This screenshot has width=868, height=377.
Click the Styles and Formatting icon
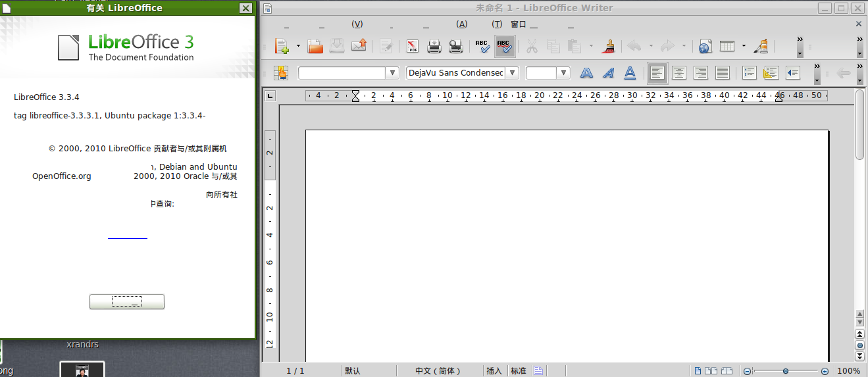pyautogui.click(x=282, y=73)
